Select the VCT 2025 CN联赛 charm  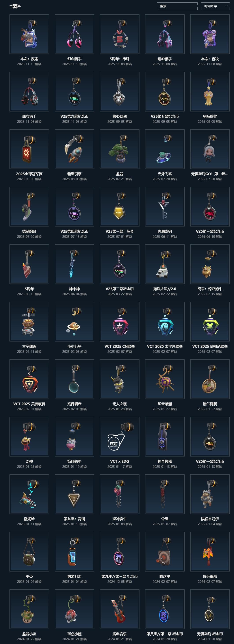click(x=119, y=321)
